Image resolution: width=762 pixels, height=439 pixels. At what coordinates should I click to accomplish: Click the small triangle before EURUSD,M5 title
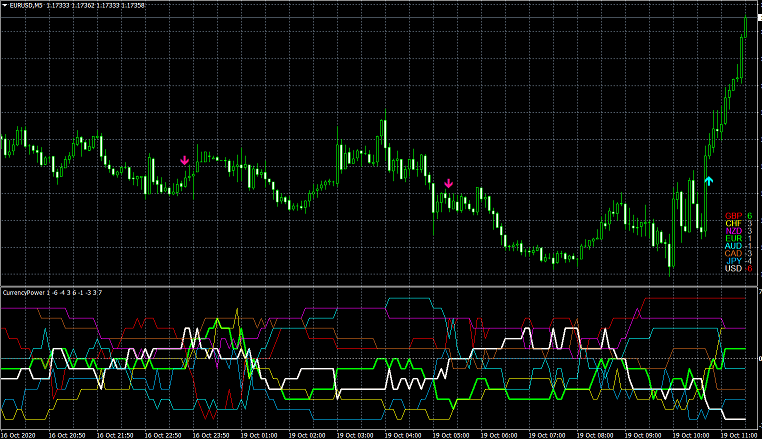(x=5, y=5)
